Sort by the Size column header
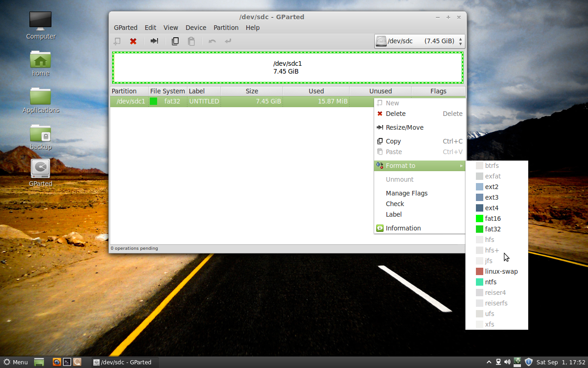The height and width of the screenshot is (368, 588). 252,91
